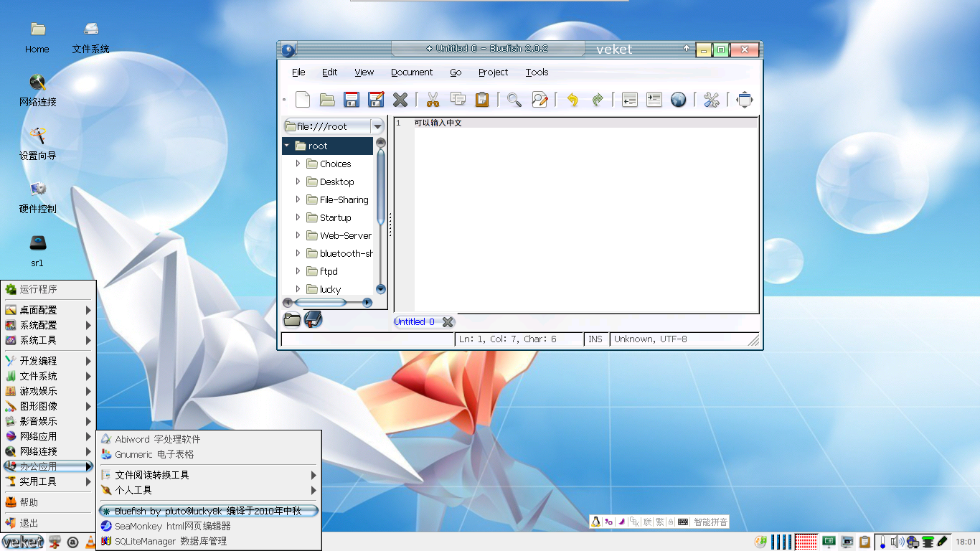Open a file with the folder toolbar icon
Screen dimensions: 980x551
pyautogui.click(x=327, y=100)
